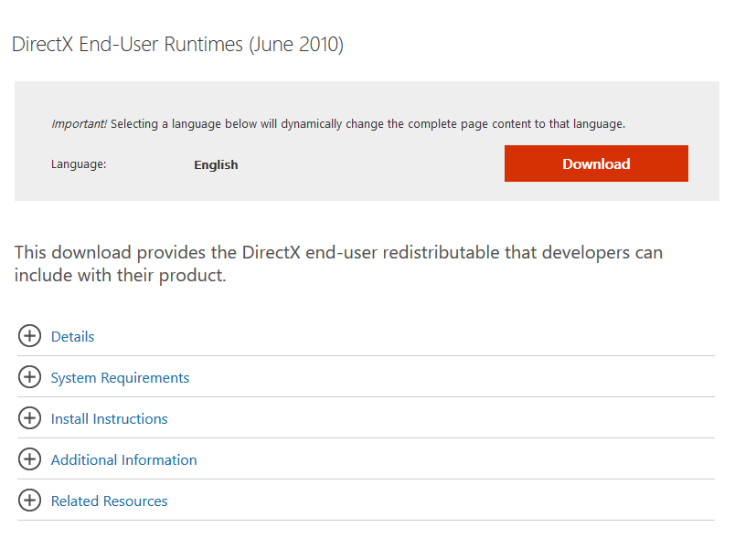756x548 pixels.
Task: Click the DirectX End-User Runtimes heading
Action: 177,45
